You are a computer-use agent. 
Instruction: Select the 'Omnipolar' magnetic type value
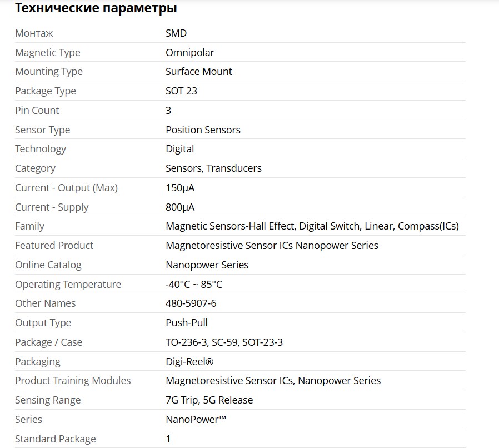189,53
